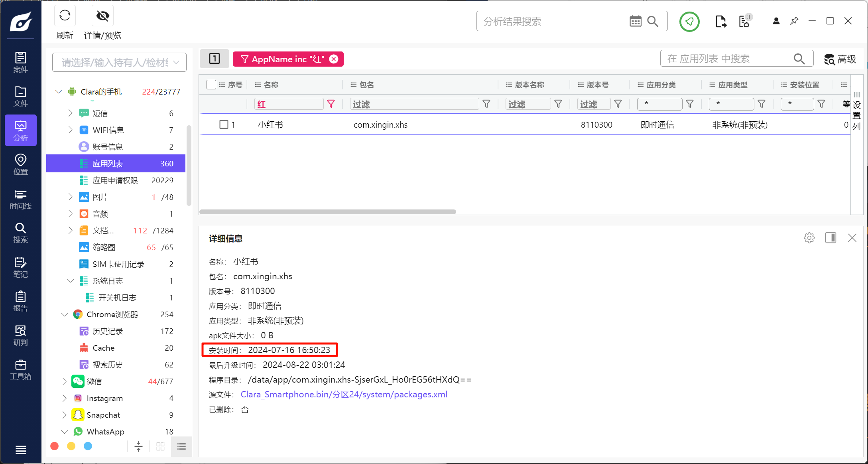Open the Toolbox (工具箱) sidebar section

point(20,369)
